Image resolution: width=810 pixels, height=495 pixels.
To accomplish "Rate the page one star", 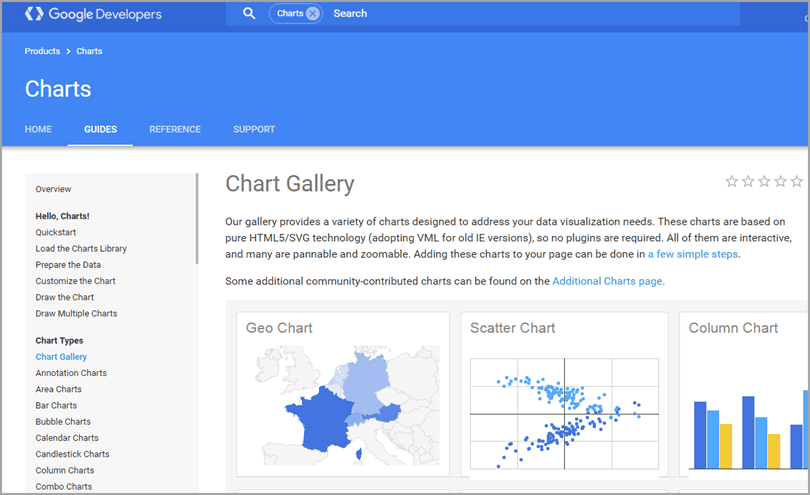I will 731,181.
